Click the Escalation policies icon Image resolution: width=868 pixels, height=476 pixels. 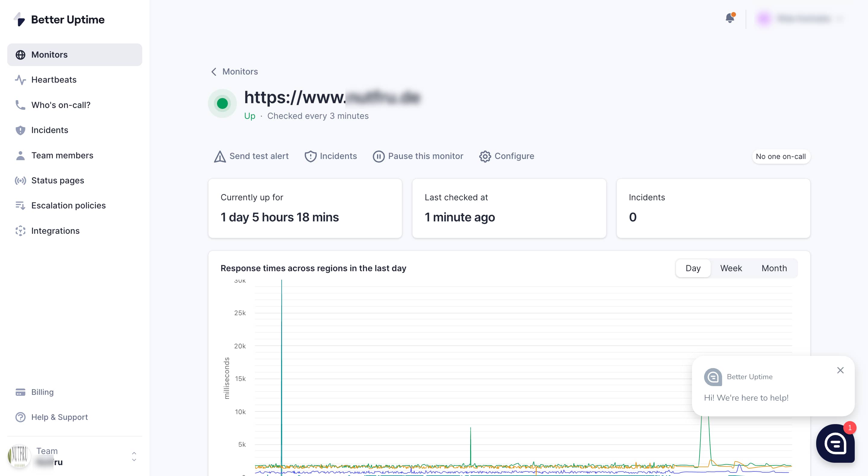pyautogui.click(x=20, y=205)
